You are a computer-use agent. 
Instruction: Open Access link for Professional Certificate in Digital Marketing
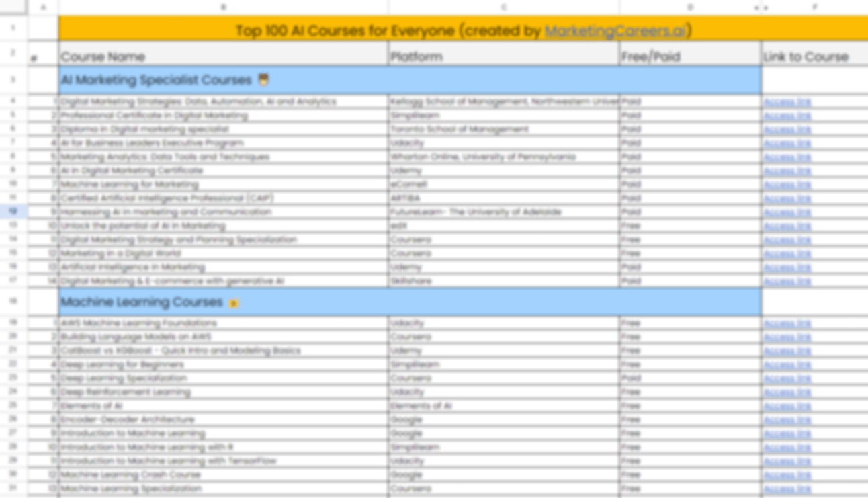pyautogui.click(x=787, y=116)
